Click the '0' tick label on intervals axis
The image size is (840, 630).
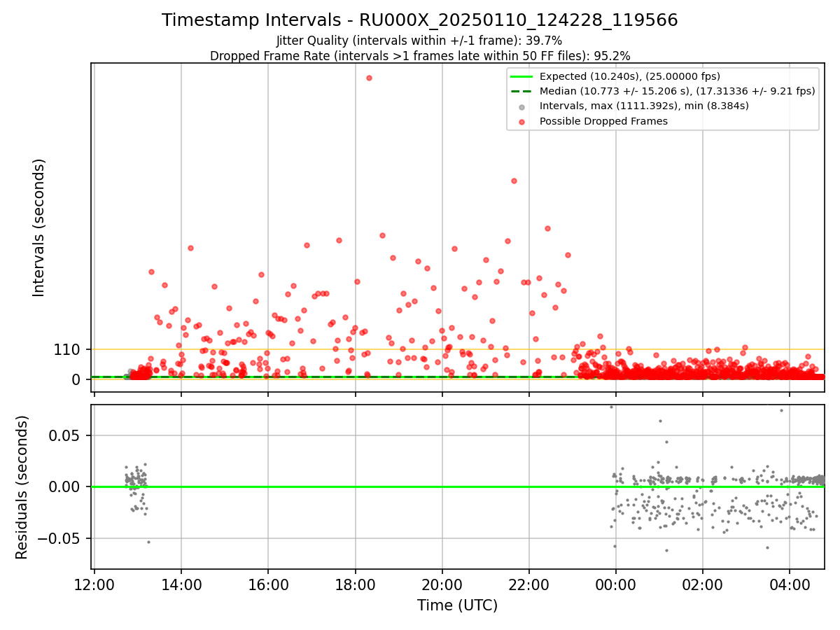tap(77, 379)
